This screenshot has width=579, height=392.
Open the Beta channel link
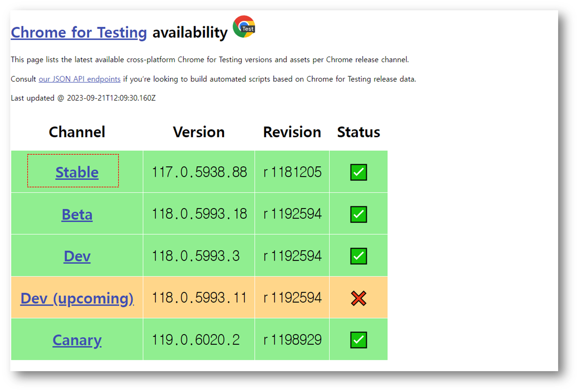(77, 214)
